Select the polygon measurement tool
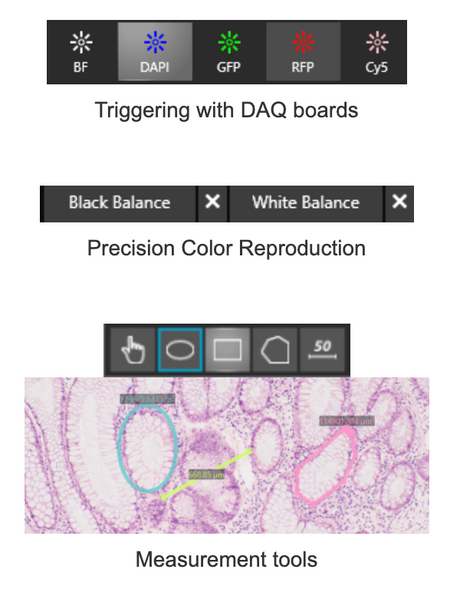 (x=275, y=350)
